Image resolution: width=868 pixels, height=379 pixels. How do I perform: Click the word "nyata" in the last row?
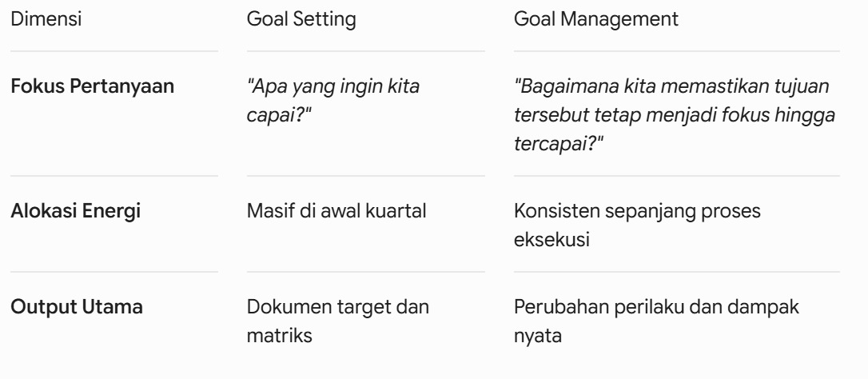(x=538, y=337)
